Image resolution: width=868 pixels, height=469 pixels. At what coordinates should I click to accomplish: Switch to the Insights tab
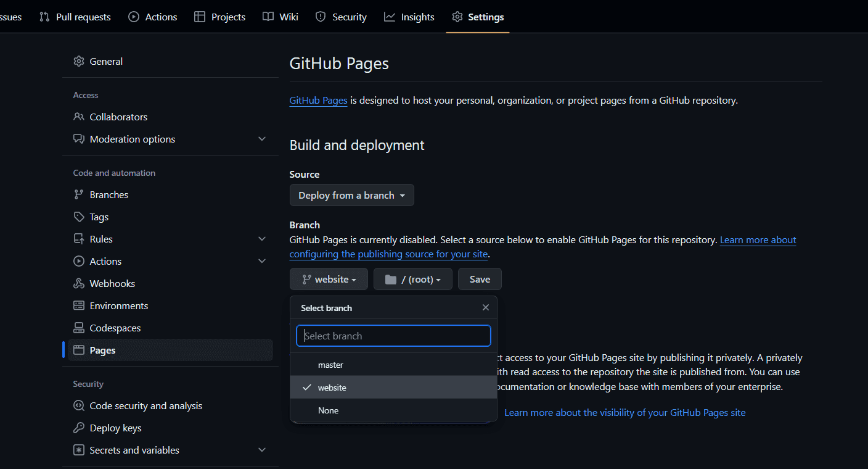point(409,17)
